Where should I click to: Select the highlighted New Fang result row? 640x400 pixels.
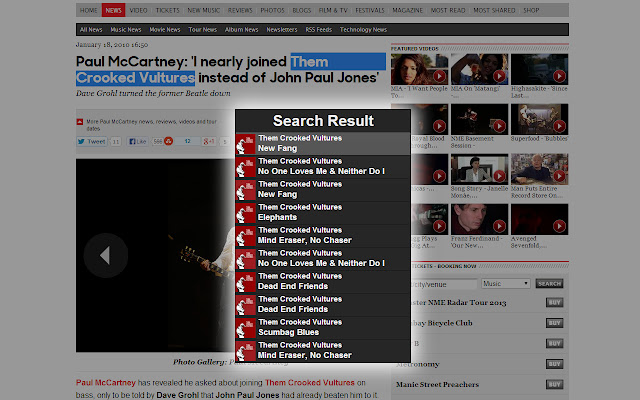click(x=323, y=144)
